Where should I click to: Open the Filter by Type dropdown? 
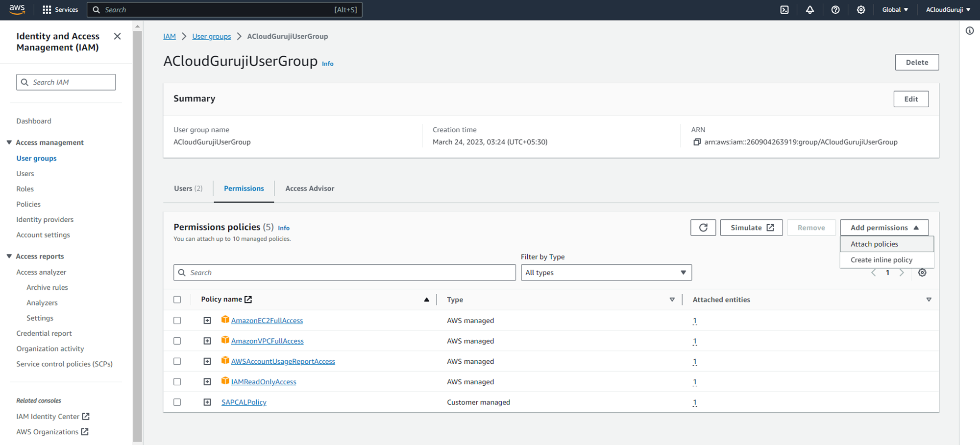point(606,273)
